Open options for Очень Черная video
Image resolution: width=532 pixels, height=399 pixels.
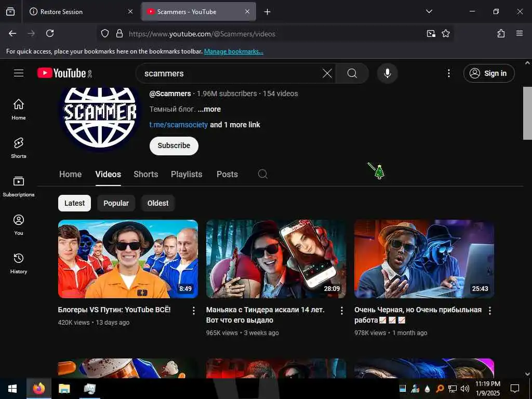(489, 311)
